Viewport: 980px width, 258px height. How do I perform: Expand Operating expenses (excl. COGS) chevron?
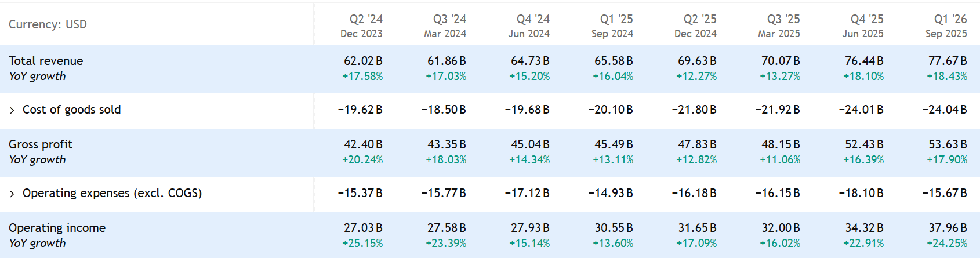pyautogui.click(x=12, y=194)
